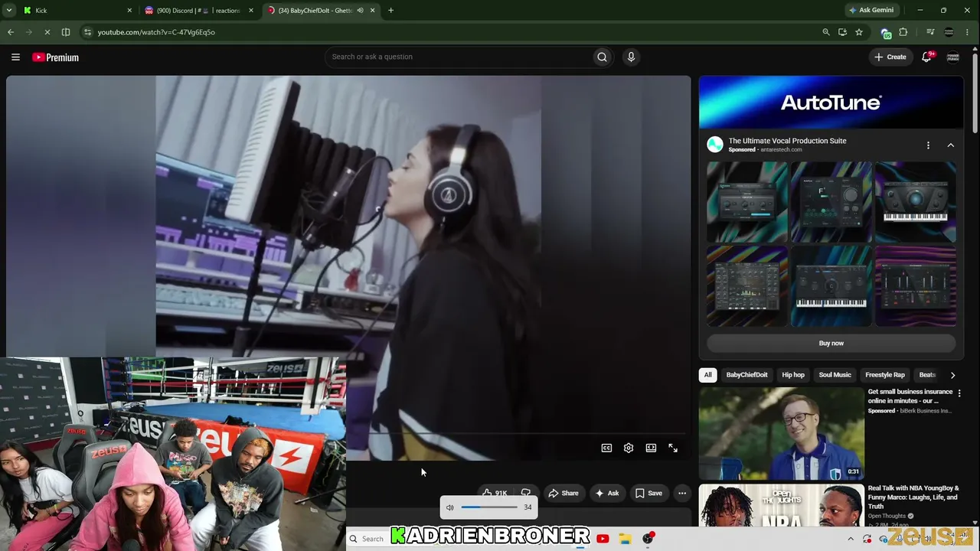Filter recommendations by Hip hop
The height and width of the screenshot is (551, 980).
pos(793,375)
